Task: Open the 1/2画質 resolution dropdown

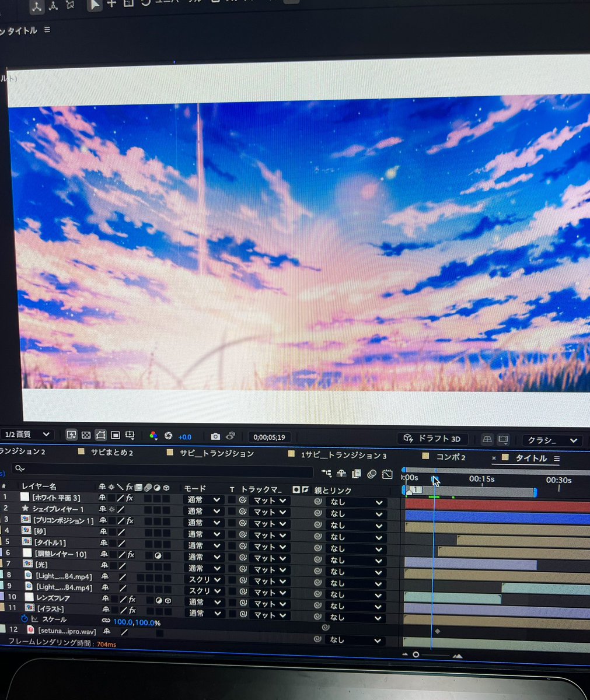Action: click(x=27, y=435)
